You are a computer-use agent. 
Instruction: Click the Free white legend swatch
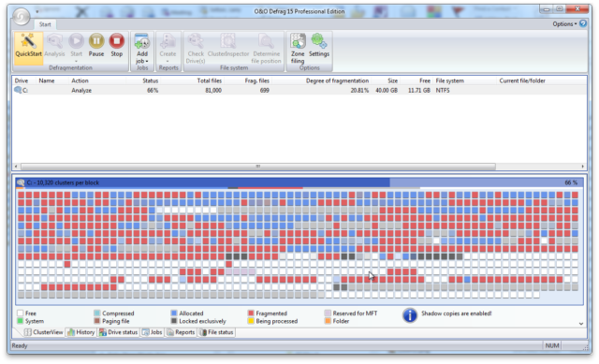click(21, 313)
